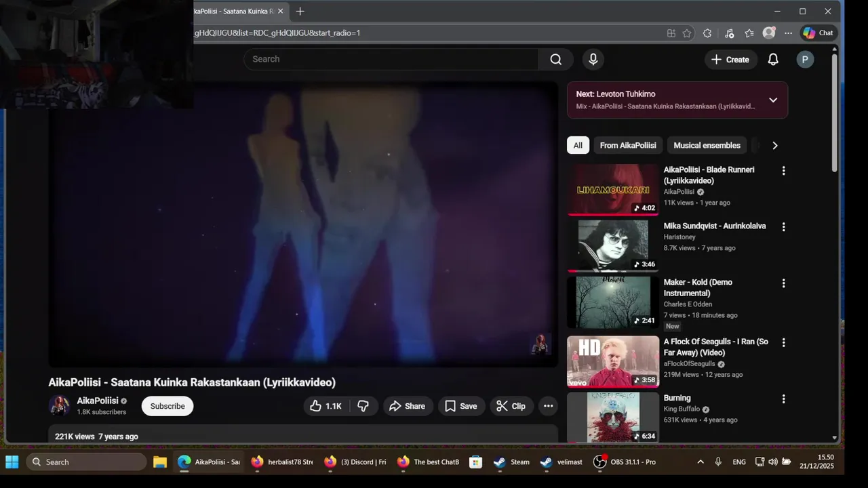Open title A Flock Of Seagulls - I Ran
The image size is (868, 488).
click(716, 347)
